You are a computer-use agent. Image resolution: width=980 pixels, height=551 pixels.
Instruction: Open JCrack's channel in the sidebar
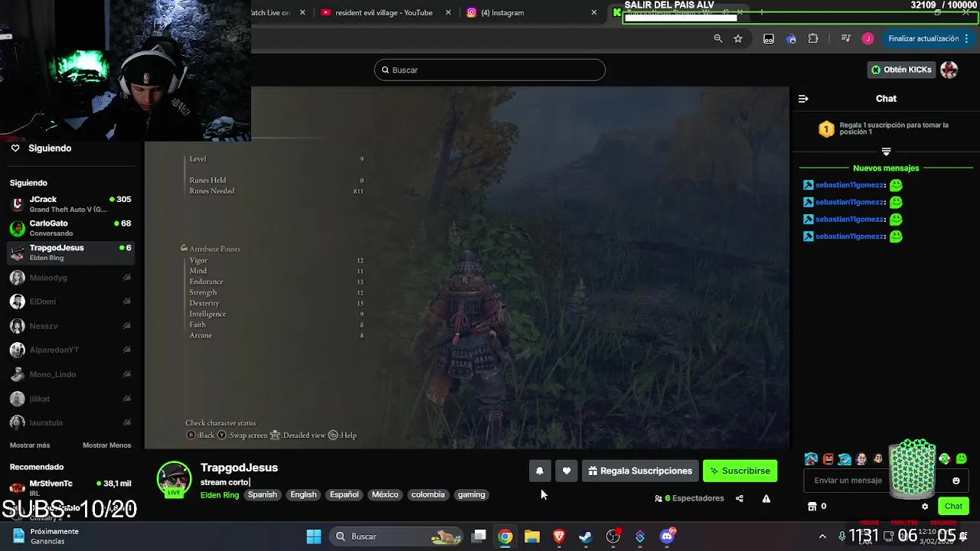pos(70,204)
